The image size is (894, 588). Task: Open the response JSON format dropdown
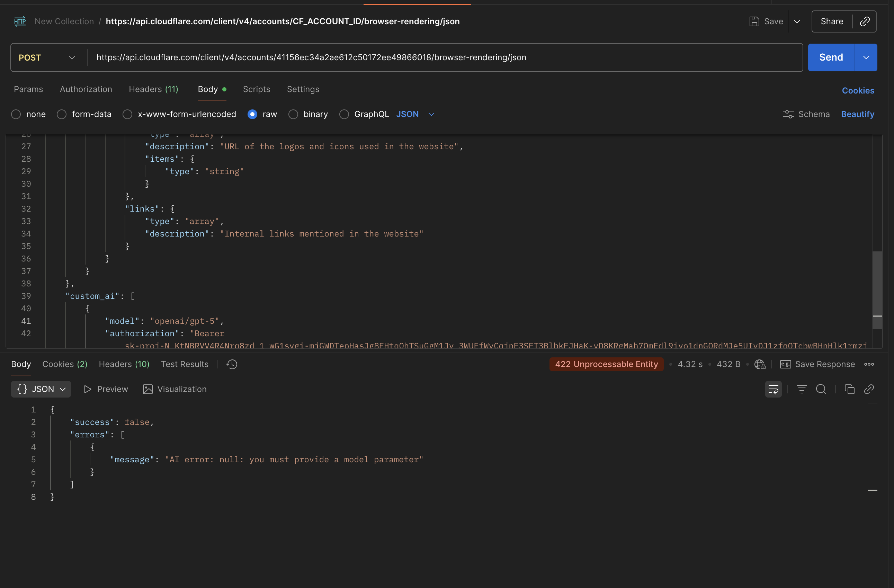tap(41, 389)
